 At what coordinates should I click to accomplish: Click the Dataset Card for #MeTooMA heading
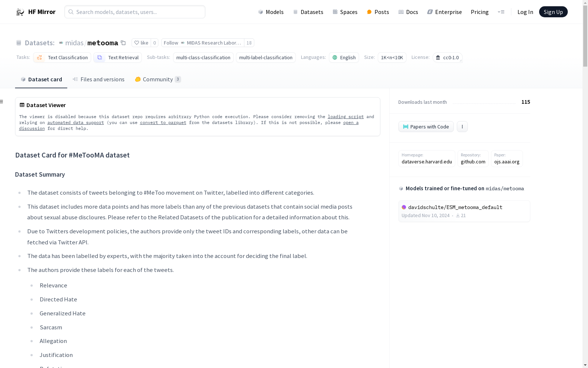(72, 155)
